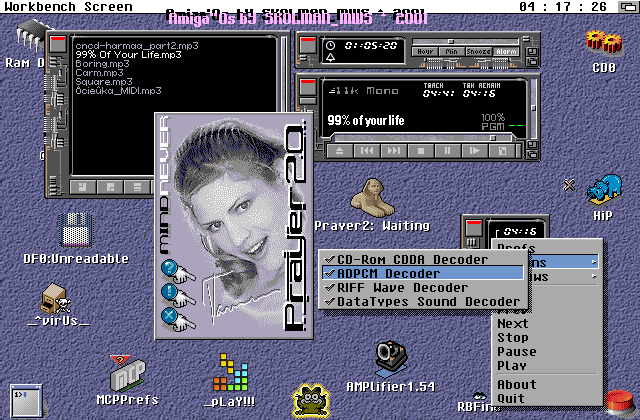The height and width of the screenshot is (420, 640).
Task: Click the Workbench screen depth gadget
Action: (628, 7)
